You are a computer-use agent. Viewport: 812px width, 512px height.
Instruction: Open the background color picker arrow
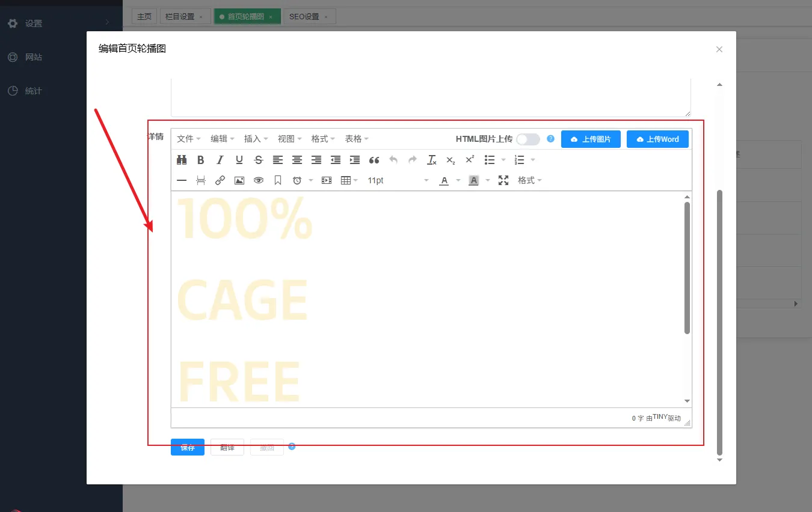pos(488,180)
